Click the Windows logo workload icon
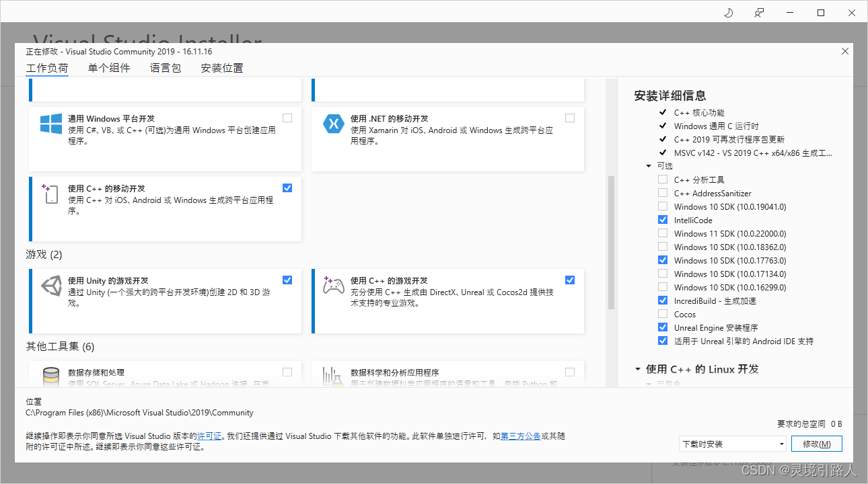 (51, 124)
